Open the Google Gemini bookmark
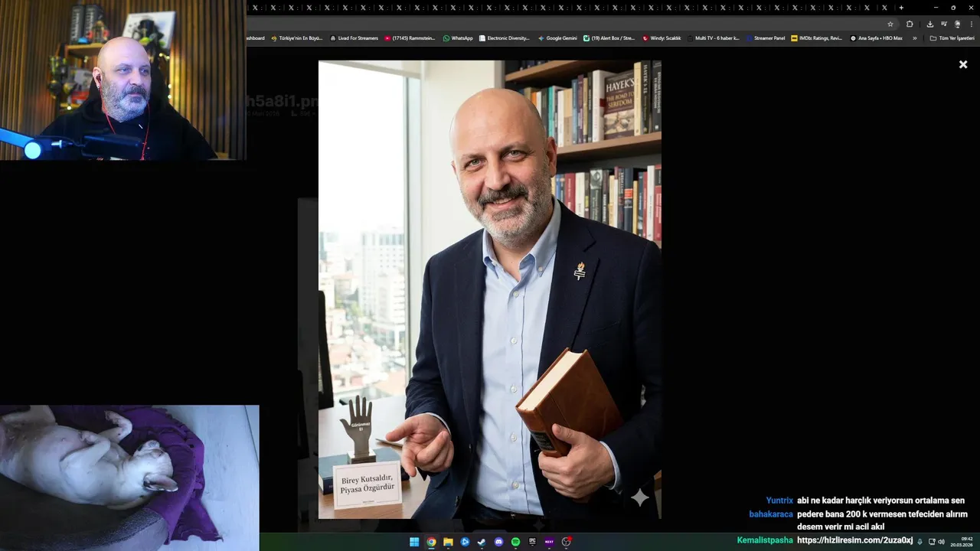Image resolution: width=980 pixels, height=551 pixels. coord(557,38)
